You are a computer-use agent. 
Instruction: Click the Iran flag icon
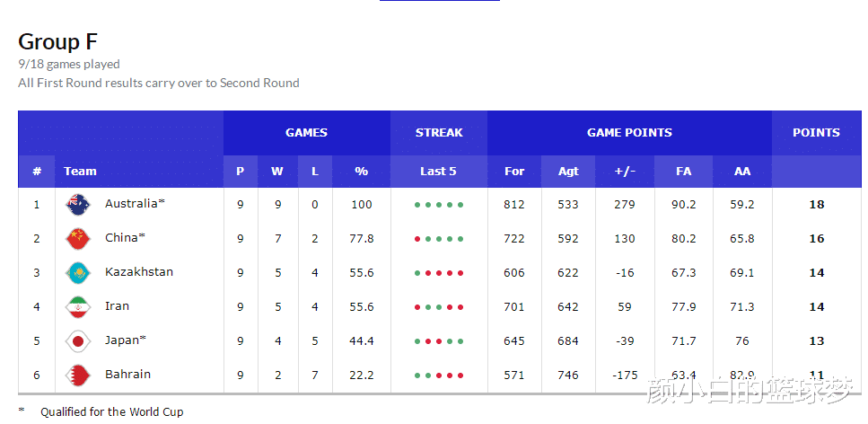point(78,307)
